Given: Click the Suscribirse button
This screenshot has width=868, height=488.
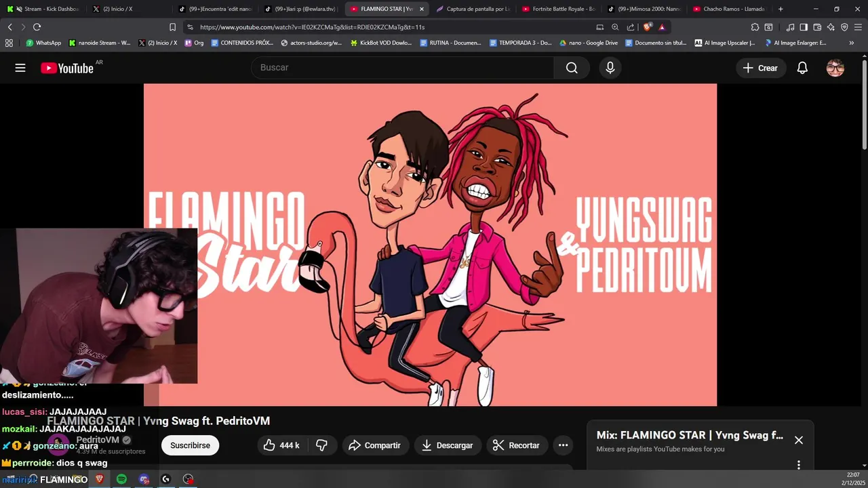Looking at the screenshot, I should (x=190, y=445).
